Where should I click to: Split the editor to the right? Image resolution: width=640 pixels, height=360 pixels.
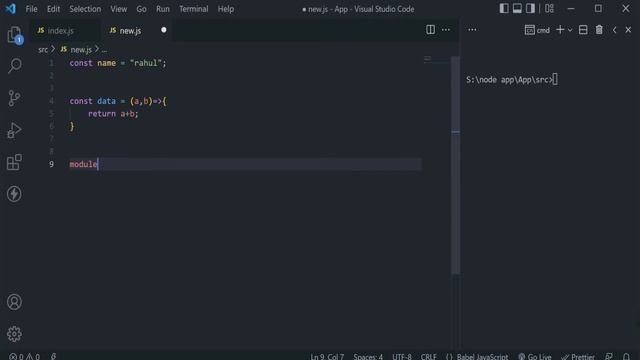430,29
